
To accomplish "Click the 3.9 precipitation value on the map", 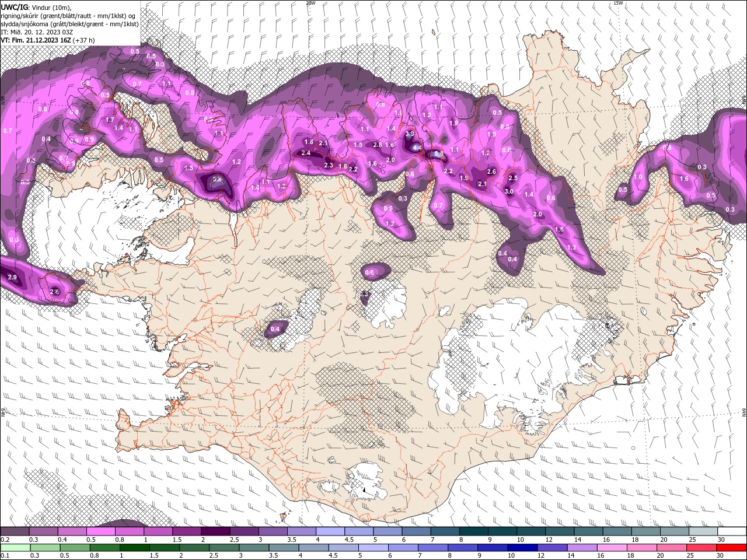I will tap(410, 134).
